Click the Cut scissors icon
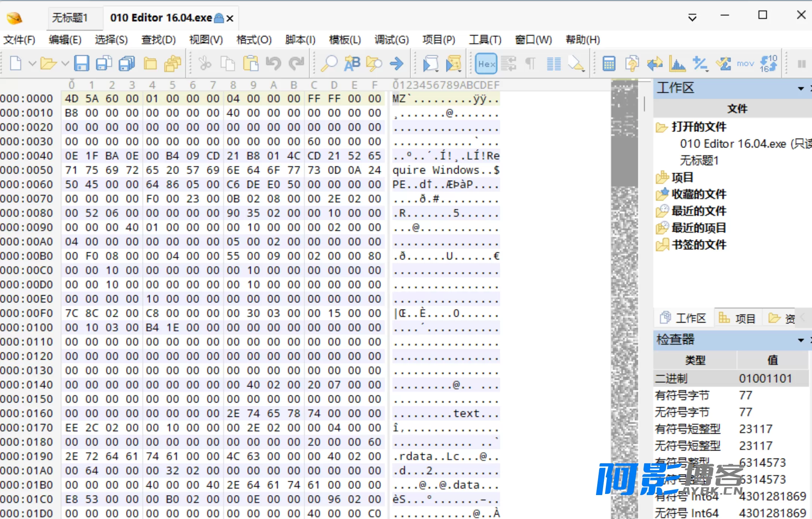 pos(205,64)
